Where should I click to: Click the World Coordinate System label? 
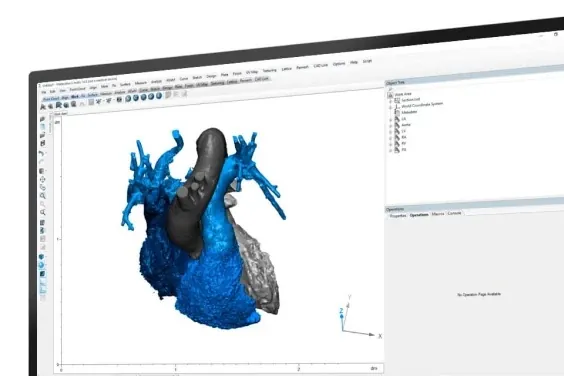coord(422,105)
